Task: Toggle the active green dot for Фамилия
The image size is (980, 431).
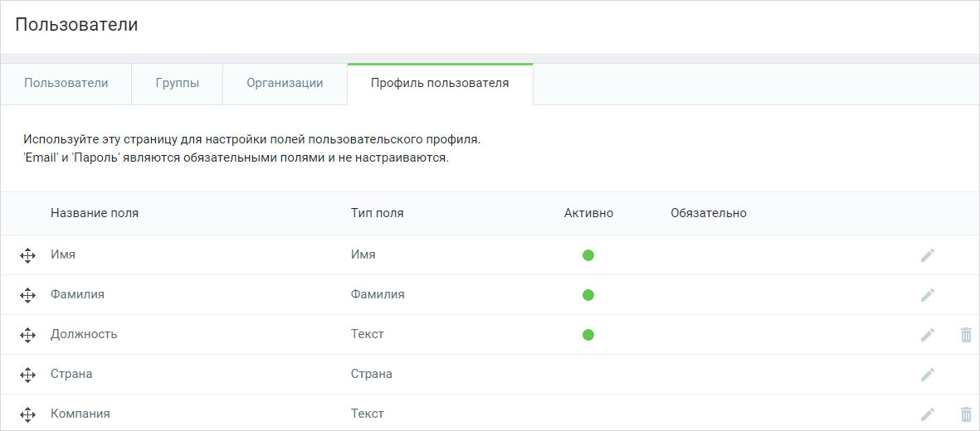Action: pos(588,295)
